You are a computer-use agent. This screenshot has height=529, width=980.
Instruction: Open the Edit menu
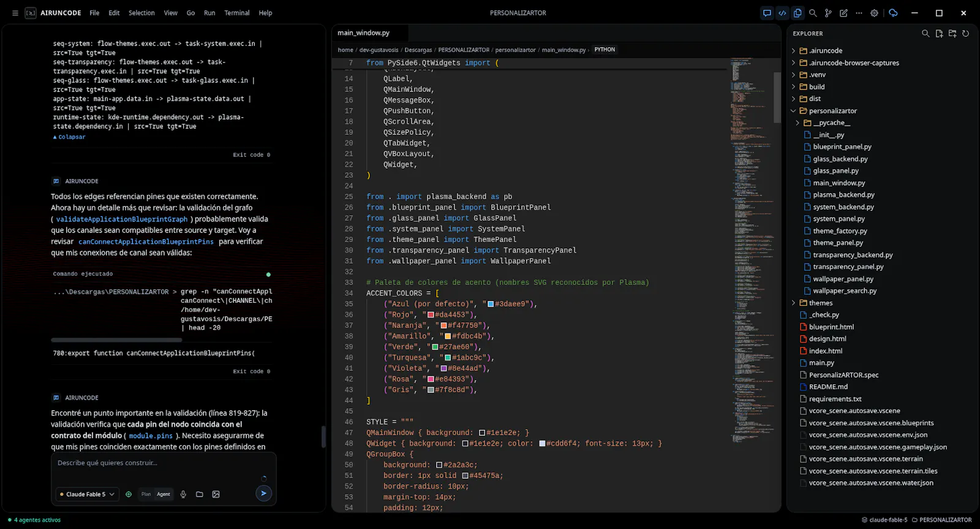[114, 13]
